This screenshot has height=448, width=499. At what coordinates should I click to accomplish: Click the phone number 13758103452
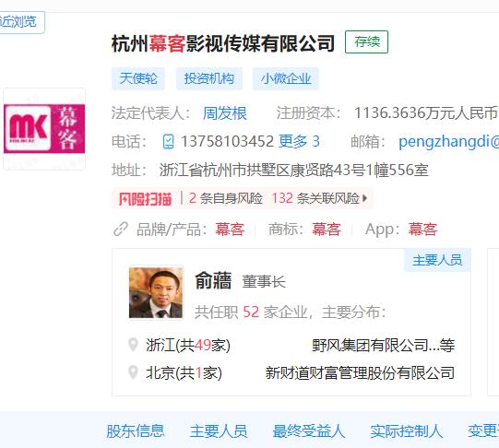coord(227,141)
